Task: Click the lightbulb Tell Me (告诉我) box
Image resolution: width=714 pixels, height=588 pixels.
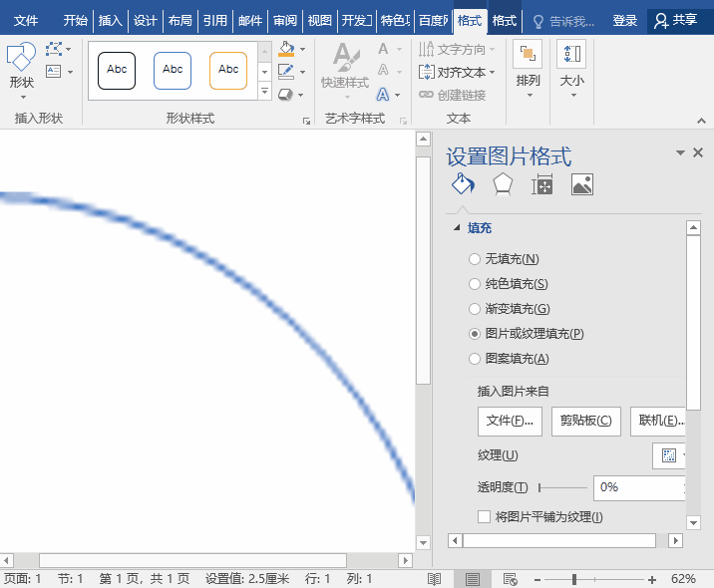Action: click(x=563, y=21)
